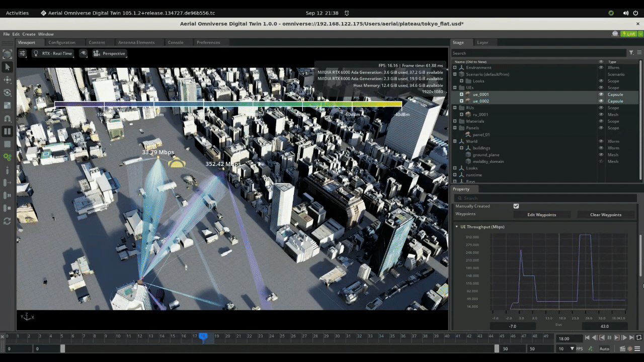The image size is (644, 362).
Task: Click the stop square button in left toolbar
Action: point(7,144)
